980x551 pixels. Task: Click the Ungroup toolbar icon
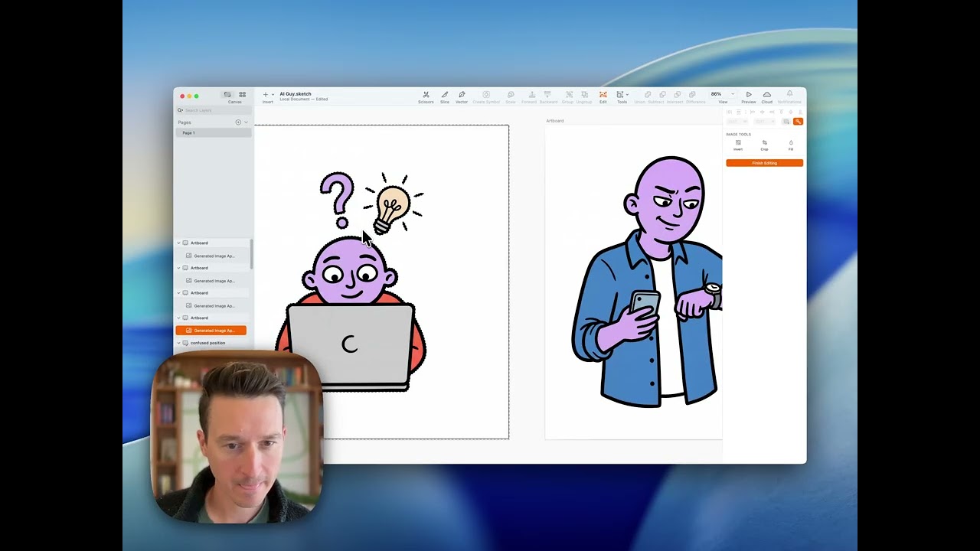(x=584, y=95)
